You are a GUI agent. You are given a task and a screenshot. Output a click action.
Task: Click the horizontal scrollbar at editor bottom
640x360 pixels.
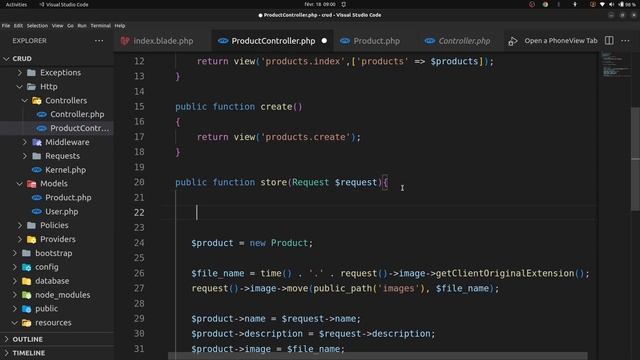click(378, 356)
